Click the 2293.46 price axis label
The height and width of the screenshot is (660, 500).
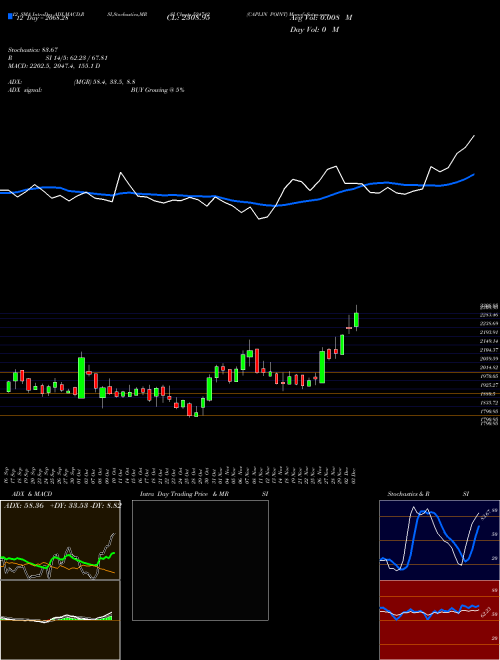click(x=489, y=315)
